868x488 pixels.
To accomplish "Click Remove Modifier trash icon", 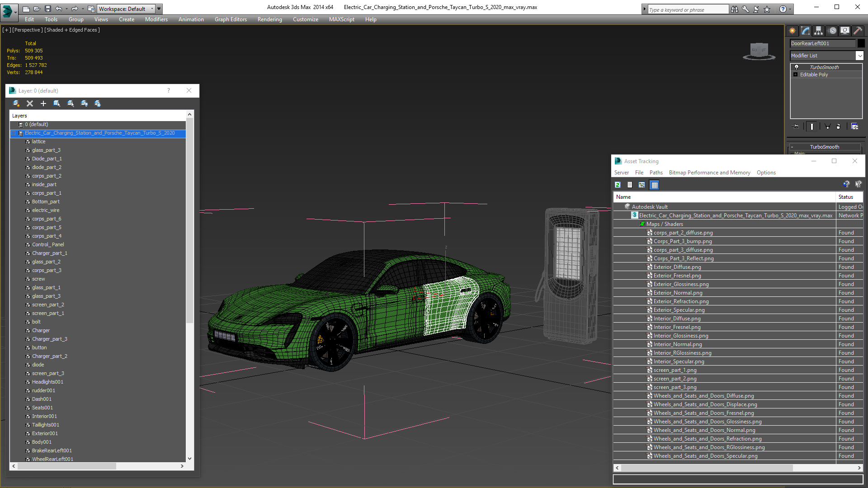I will click(839, 127).
